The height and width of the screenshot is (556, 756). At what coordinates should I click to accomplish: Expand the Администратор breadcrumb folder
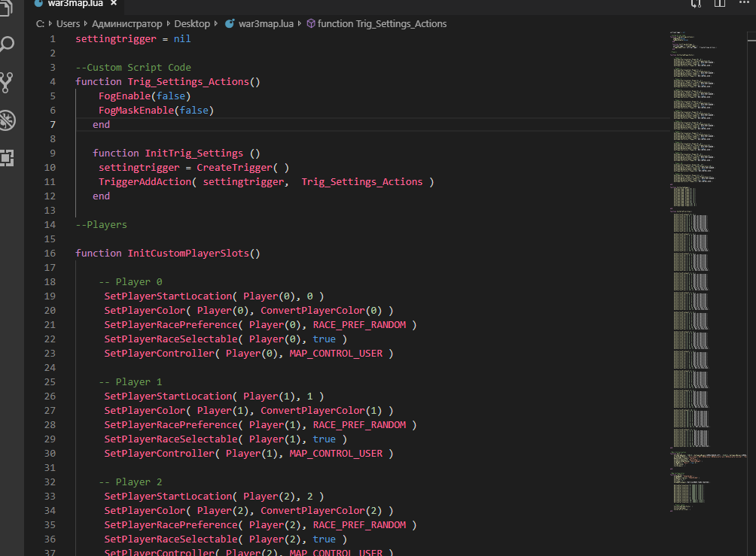(x=126, y=24)
